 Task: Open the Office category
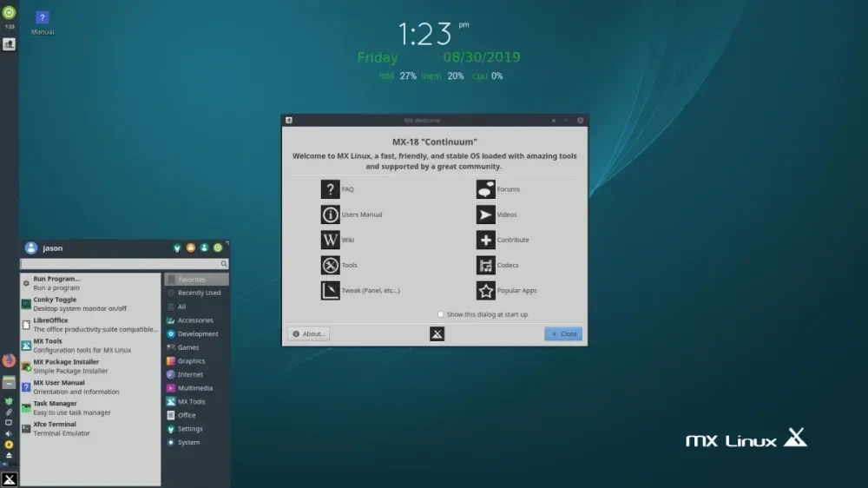[x=196, y=415]
